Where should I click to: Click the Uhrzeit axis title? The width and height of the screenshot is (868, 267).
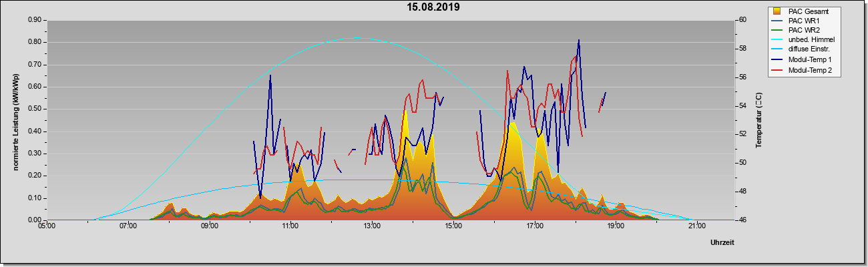[x=722, y=243]
